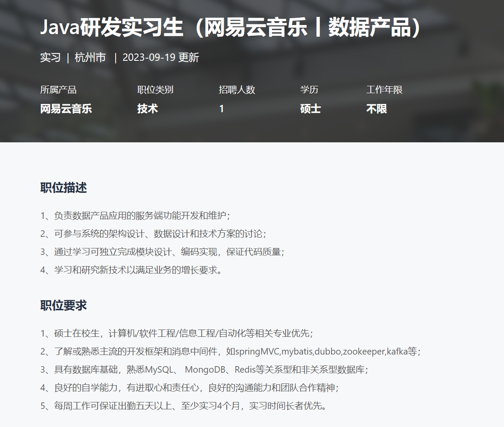Viewport: 504px width, 427px height.
Task: Click the '学历' label
Action: click(x=309, y=90)
